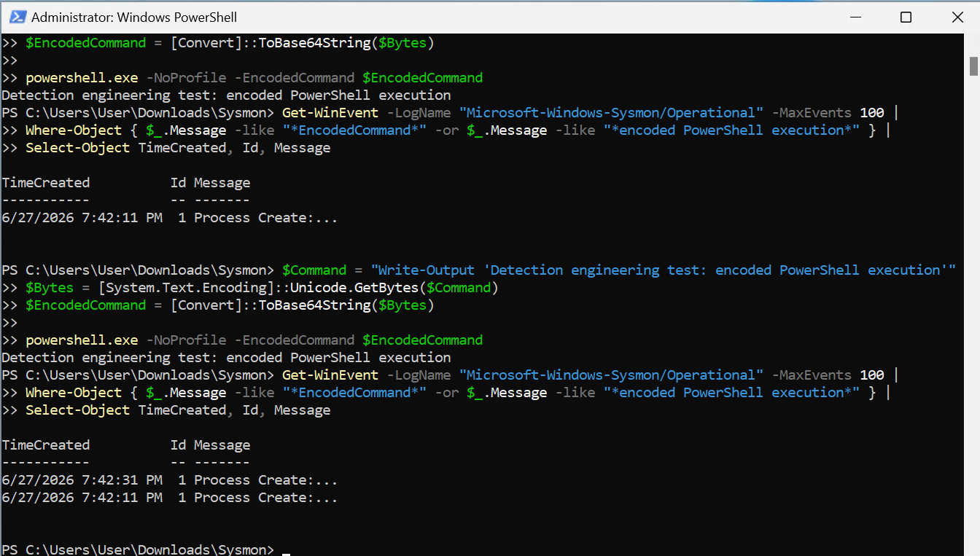Screen dimensions: 980x556
Task: Click 'Unicode.GetBytes($Command)' text
Action: (394, 288)
